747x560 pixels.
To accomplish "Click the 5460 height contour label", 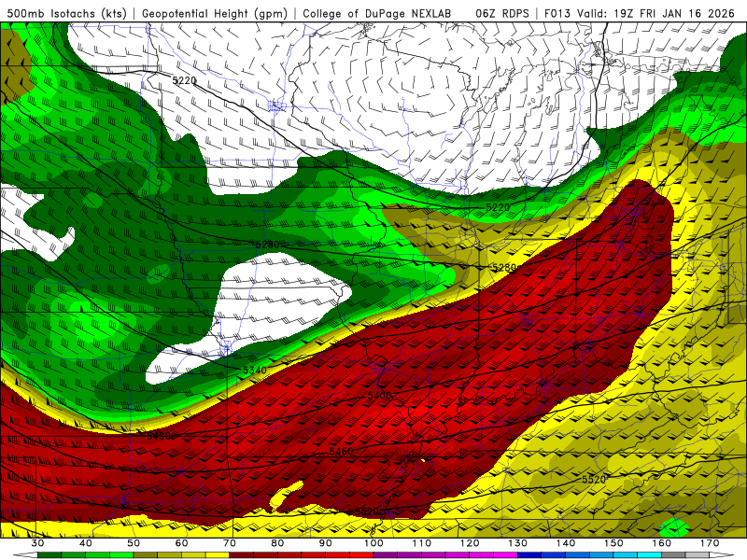I will 341,451.
